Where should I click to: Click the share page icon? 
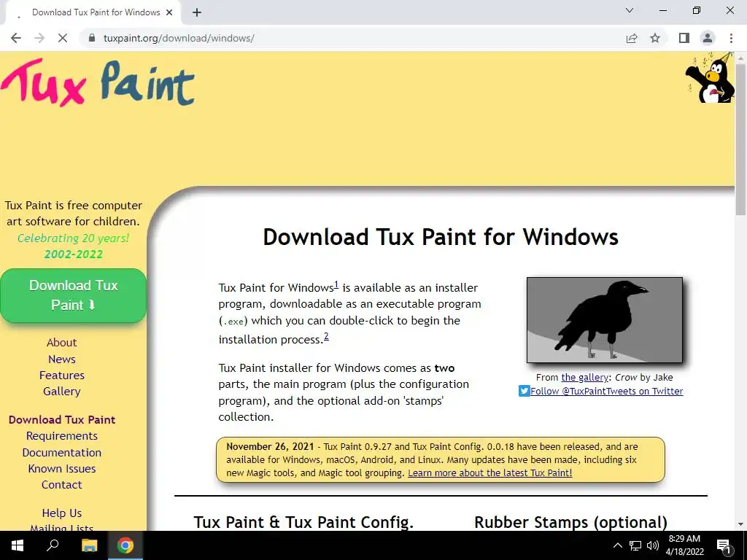pyautogui.click(x=632, y=38)
